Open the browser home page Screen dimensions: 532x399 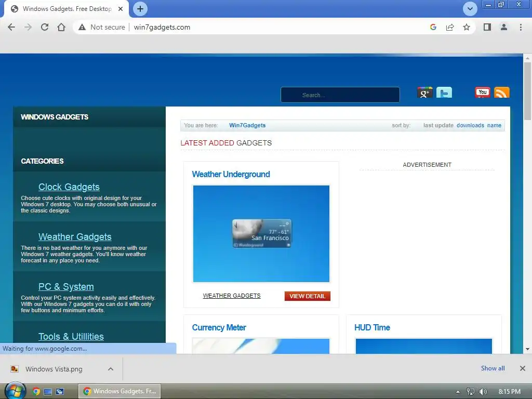[61, 27]
